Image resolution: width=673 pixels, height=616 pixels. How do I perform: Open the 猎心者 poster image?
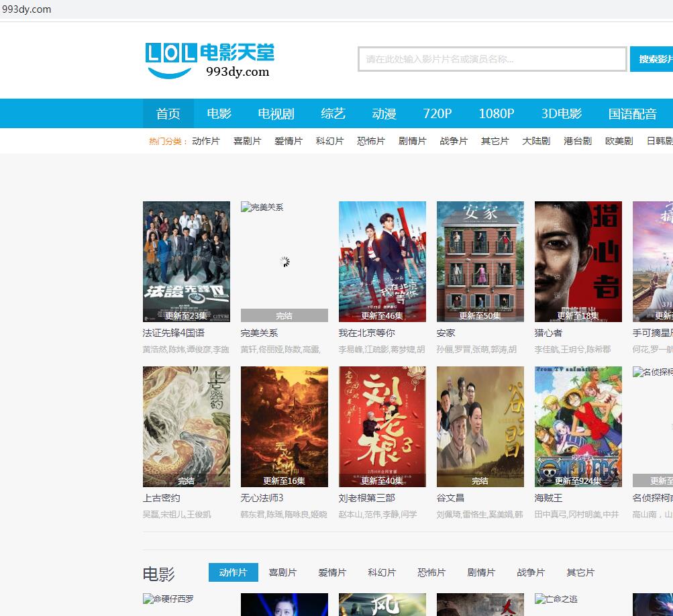tap(578, 261)
